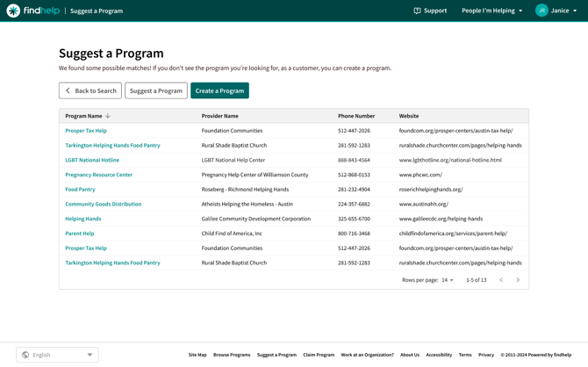Image resolution: width=588 pixels, height=367 pixels.
Task: Click the findhelp logo icon
Action: 13,11
